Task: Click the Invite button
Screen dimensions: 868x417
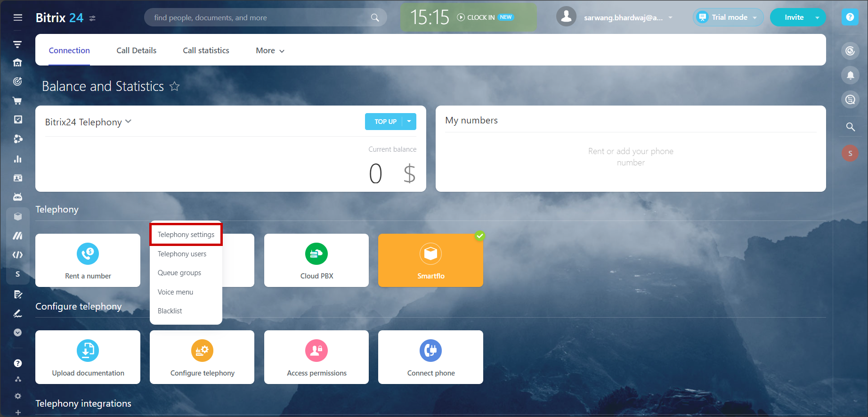Action: (794, 17)
